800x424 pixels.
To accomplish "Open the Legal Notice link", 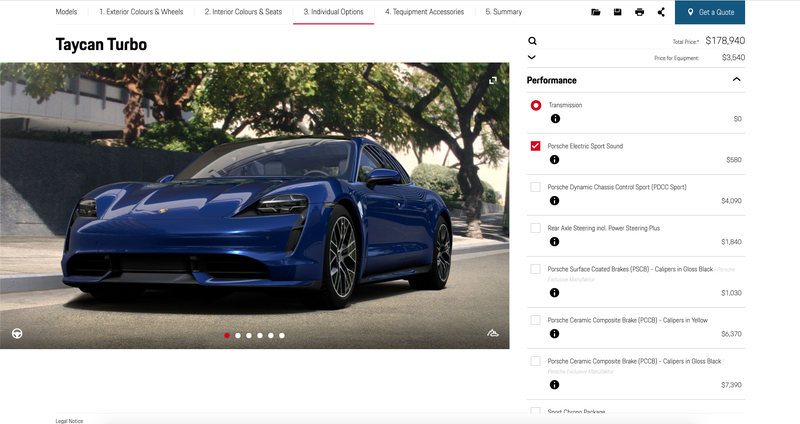I will 69,421.
